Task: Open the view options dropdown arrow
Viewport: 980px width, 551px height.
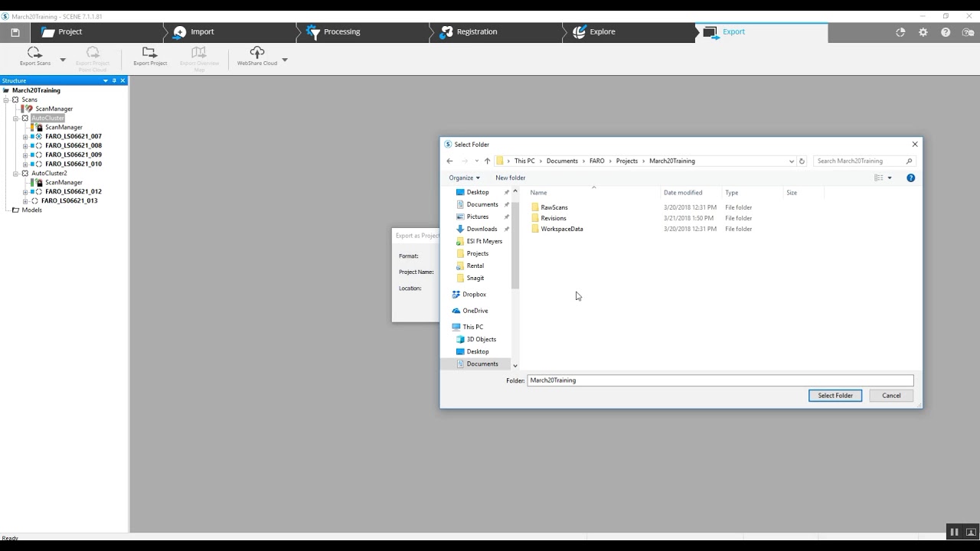Action: (x=889, y=178)
